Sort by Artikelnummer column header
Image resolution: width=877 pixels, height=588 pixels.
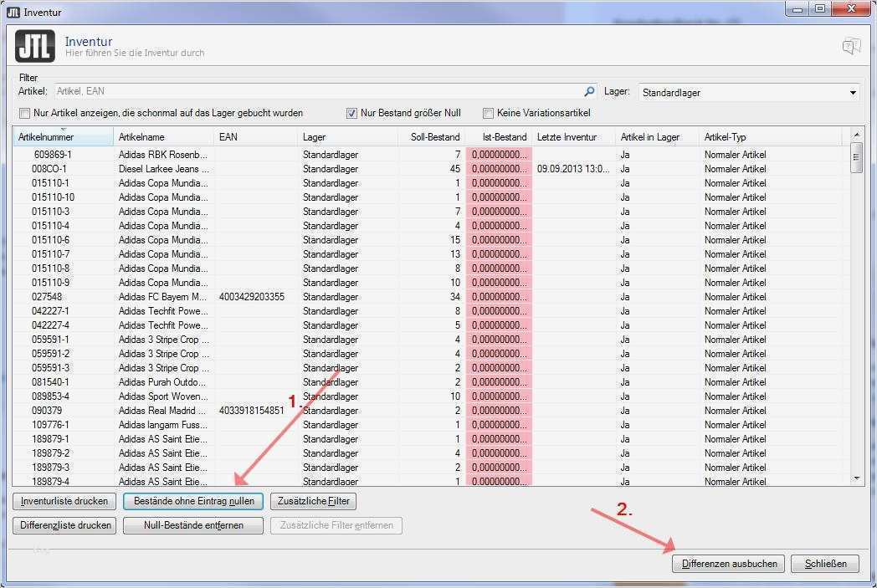coord(64,137)
